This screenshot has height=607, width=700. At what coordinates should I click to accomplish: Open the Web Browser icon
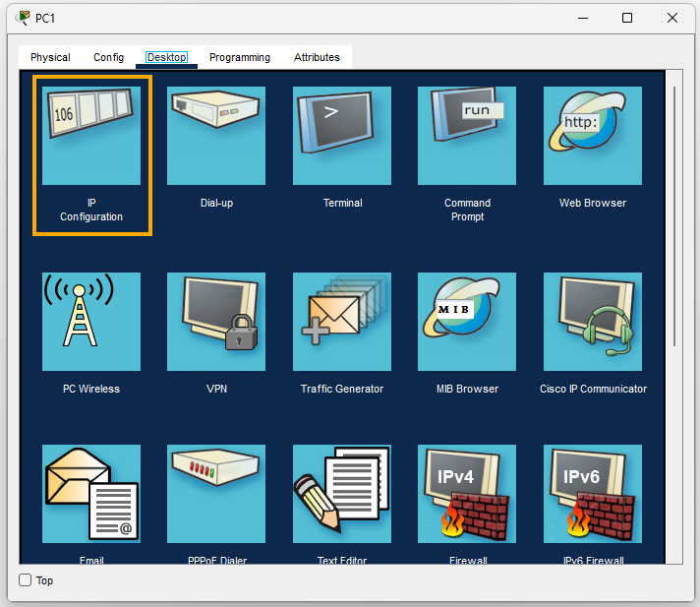tap(593, 136)
